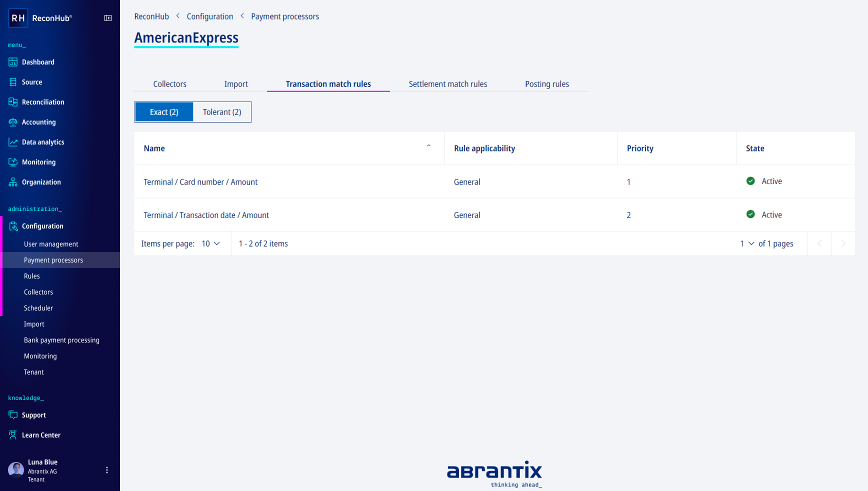Click Luna Blue's avatar picture
The height and width of the screenshot is (491, 868).
(16, 470)
